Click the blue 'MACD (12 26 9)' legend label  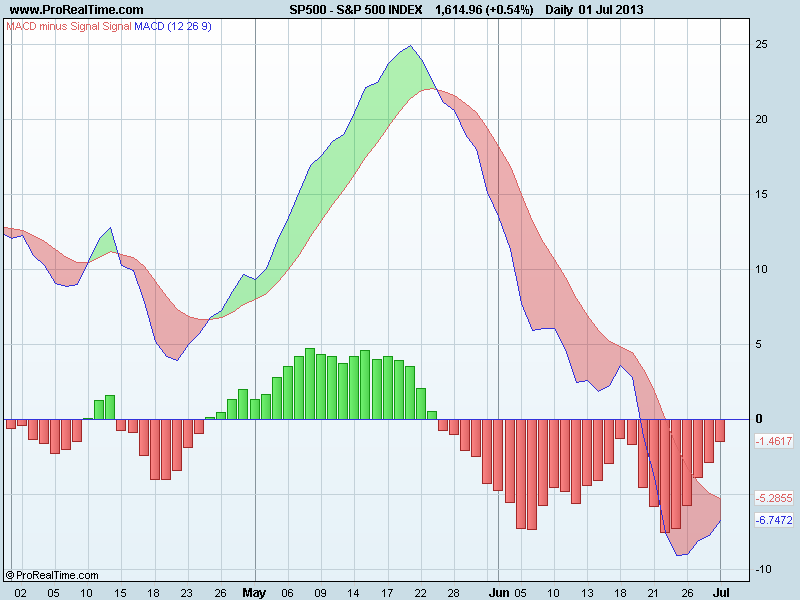[173, 26]
